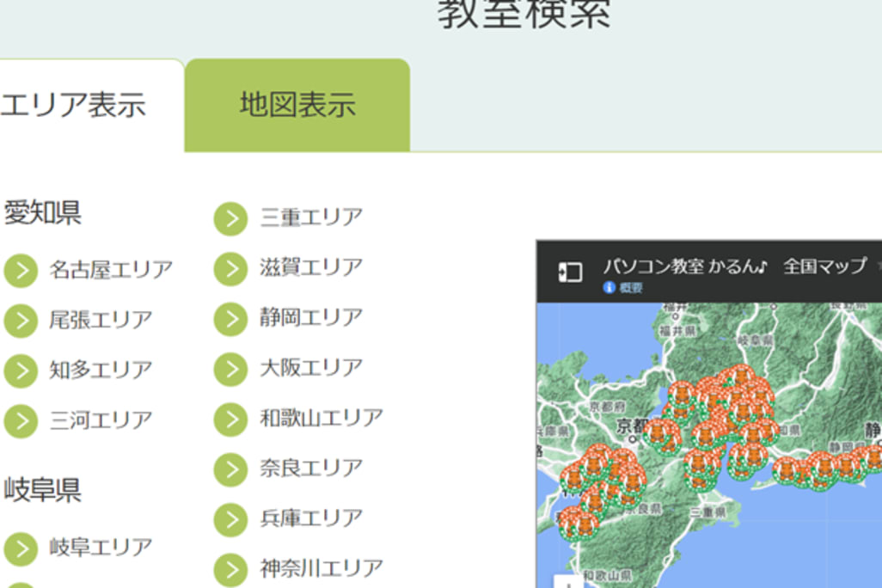Click the arrow icon beside 奈良エリア
Screen dimensions: 882x588
coord(230,469)
